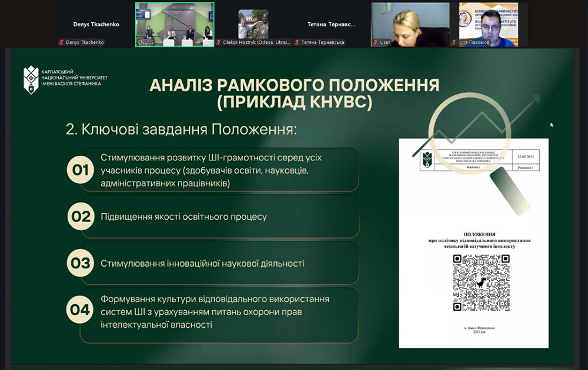
Task: Select Denys Tkachenko's participant tile
Action: click(x=96, y=24)
